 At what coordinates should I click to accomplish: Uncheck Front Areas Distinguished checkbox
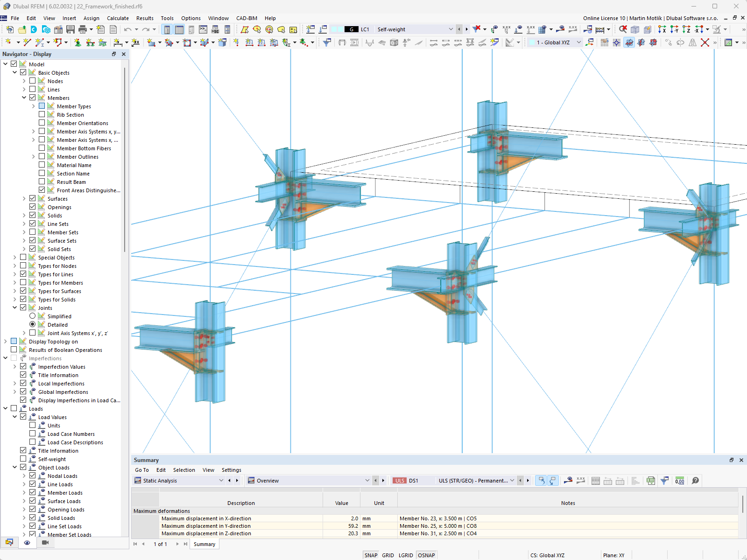pos(42,190)
